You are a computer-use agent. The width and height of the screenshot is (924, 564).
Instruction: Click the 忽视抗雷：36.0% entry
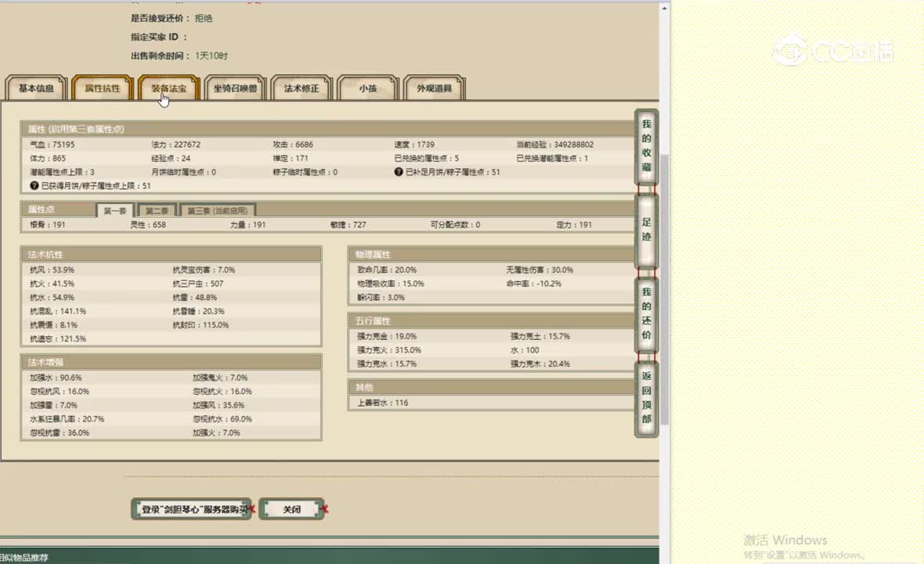pyautogui.click(x=60, y=432)
